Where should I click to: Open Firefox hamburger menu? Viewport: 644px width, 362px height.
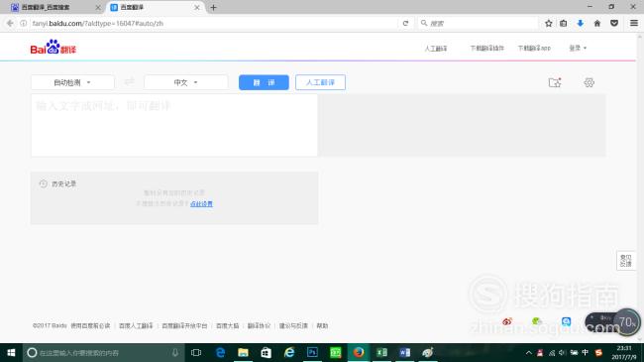(x=634, y=23)
